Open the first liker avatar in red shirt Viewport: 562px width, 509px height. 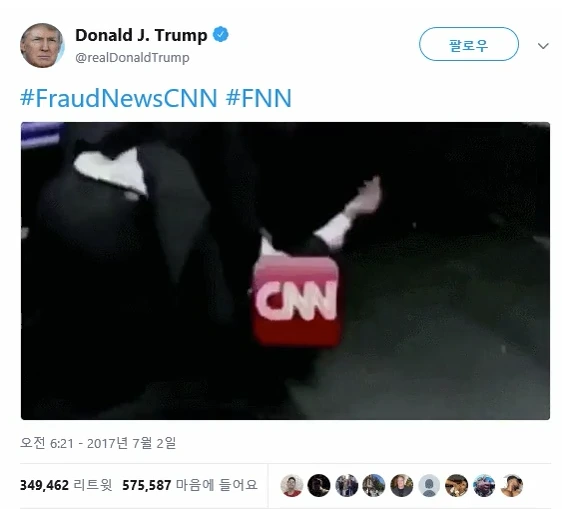291,485
